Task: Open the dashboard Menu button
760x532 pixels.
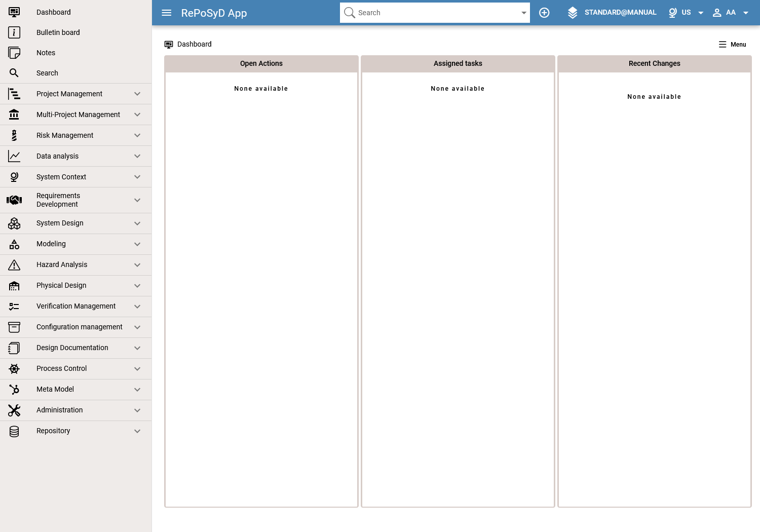Action: (x=732, y=45)
